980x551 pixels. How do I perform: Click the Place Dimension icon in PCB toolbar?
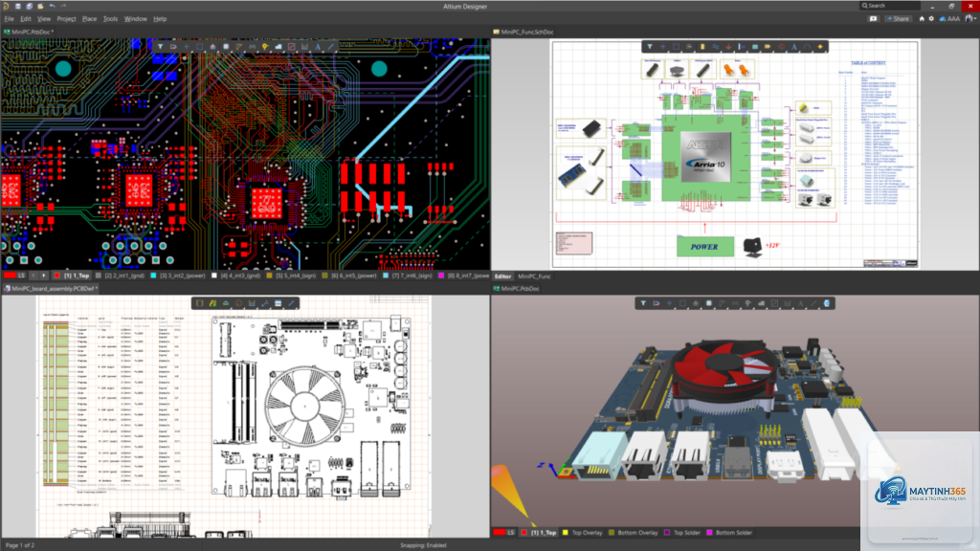[304, 47]
